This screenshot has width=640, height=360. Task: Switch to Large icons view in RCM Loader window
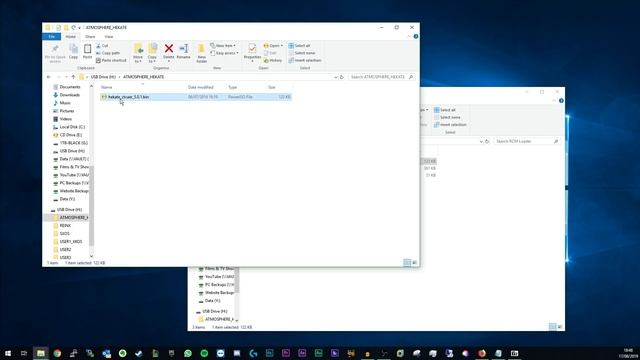[x=560, y=327]
